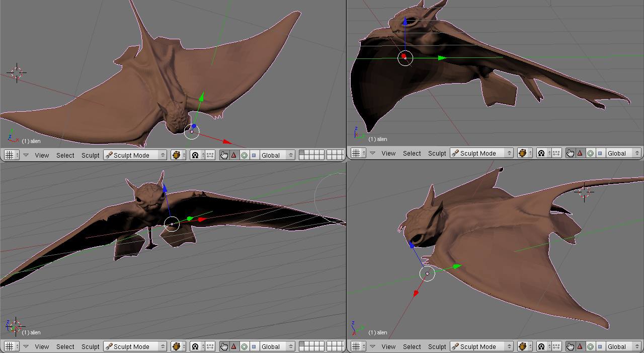The image size is (644, 353).
Task: Click pivot point icon in bottom-left viewport header
Action: 196,346
